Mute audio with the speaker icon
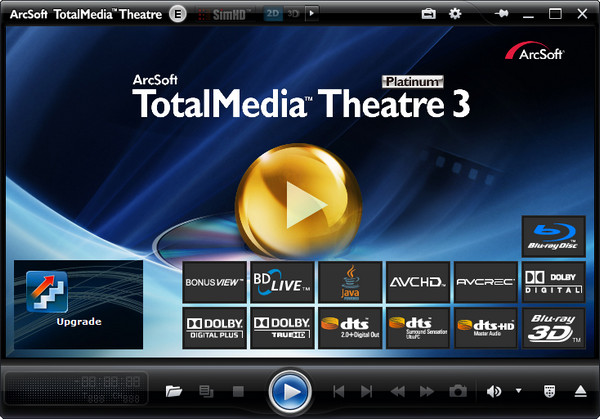Viewport: 600px width, 419px height. (494, 391)
